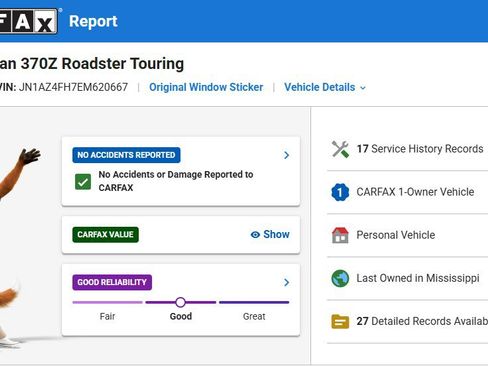This screenshot has width=488, height=366.
Task: Click the reliability slider Good marker
Action: (180, 302)
